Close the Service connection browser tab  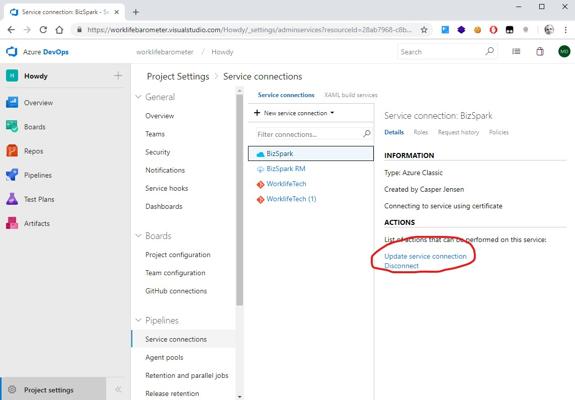117,12
